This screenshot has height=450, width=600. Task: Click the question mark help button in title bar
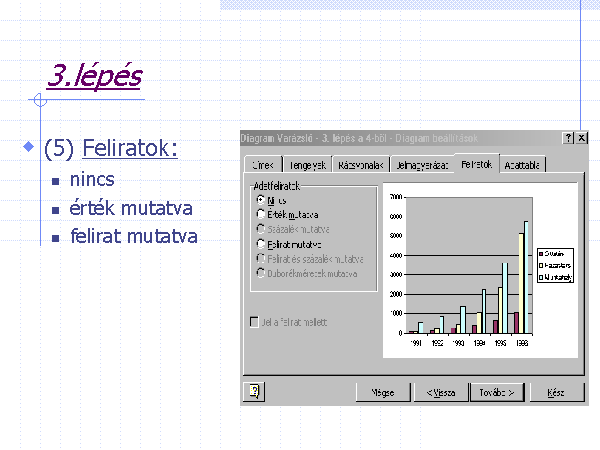(568, 137)
